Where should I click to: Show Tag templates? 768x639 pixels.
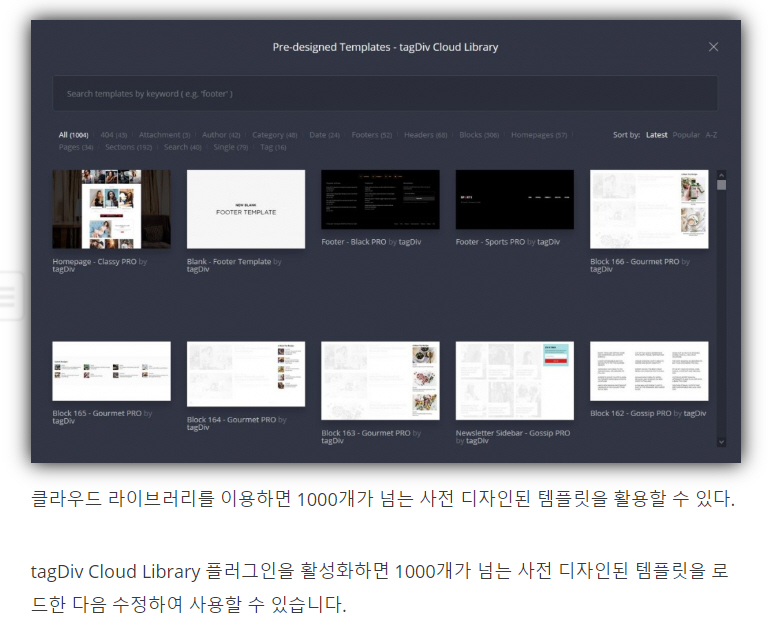273,147
